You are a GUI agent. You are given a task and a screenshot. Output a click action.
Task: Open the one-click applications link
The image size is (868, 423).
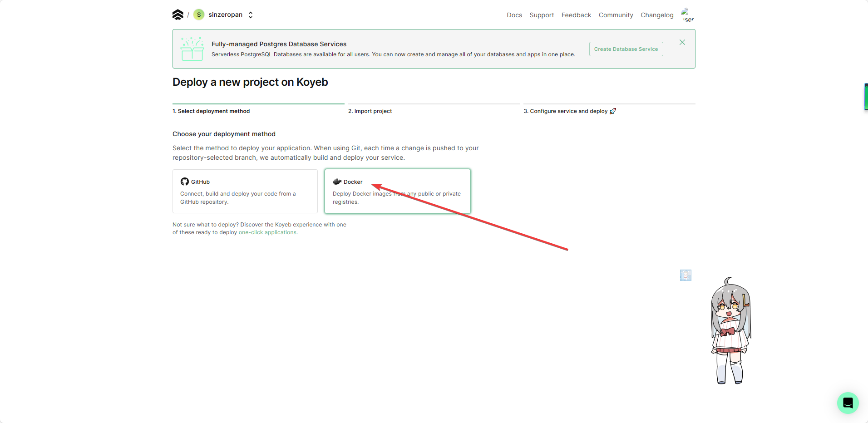[x=267, y=232]
